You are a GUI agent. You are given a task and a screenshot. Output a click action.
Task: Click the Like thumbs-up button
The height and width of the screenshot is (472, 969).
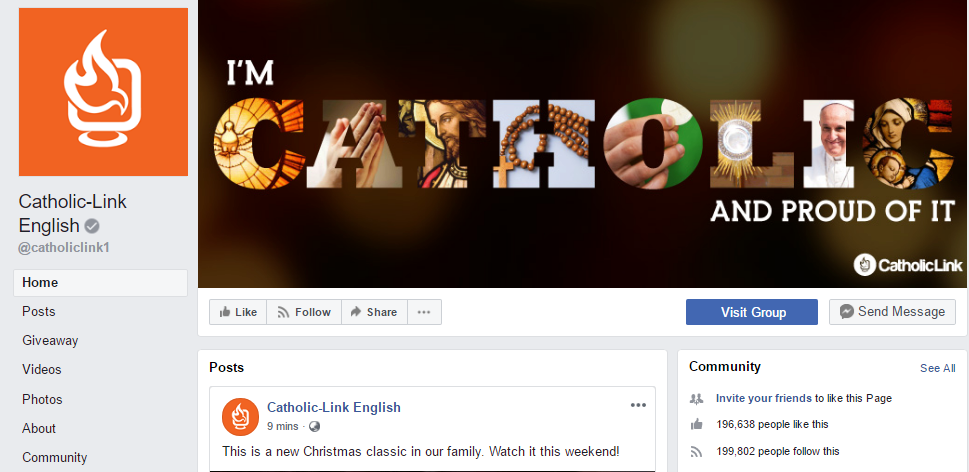[238, 312]
